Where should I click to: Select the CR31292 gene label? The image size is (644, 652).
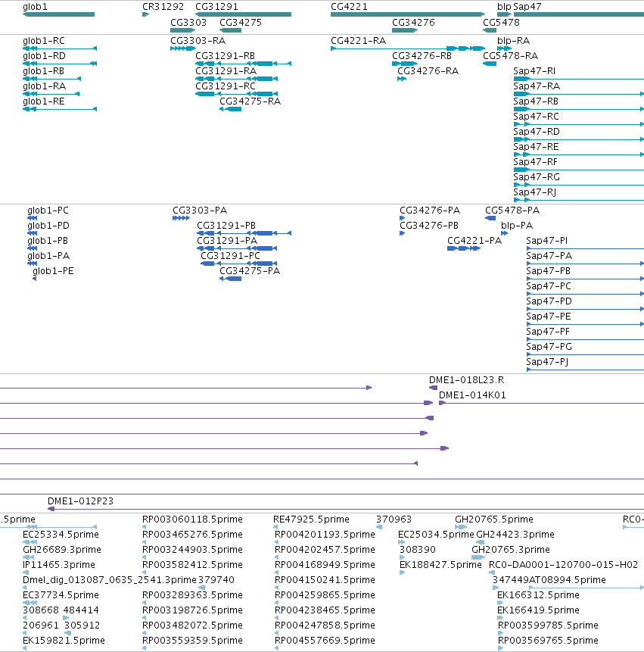(163, 7)
